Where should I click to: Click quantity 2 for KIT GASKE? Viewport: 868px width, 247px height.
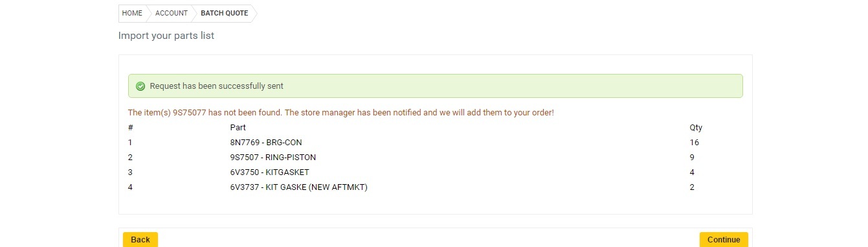pos(693,187)
